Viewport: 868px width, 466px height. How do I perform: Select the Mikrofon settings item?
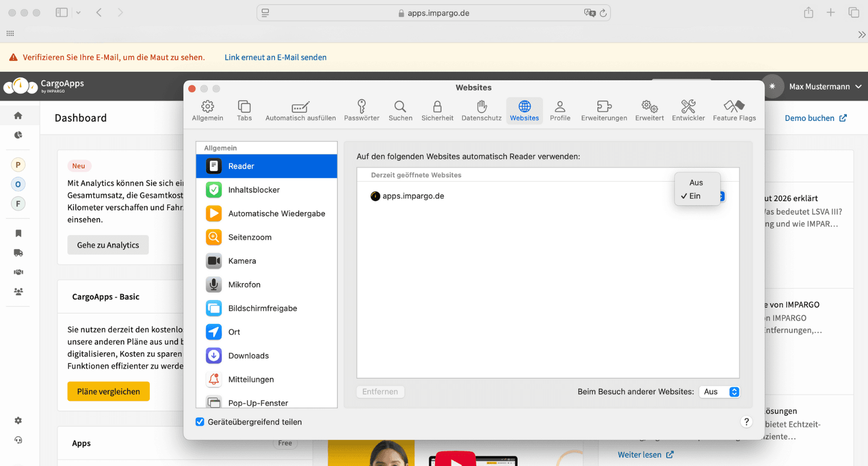(x=266, y=284)
